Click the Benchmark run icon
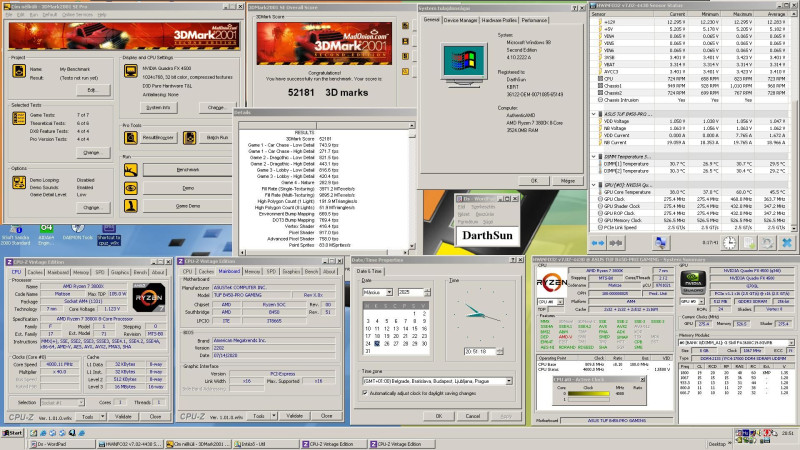 [131, 170]
